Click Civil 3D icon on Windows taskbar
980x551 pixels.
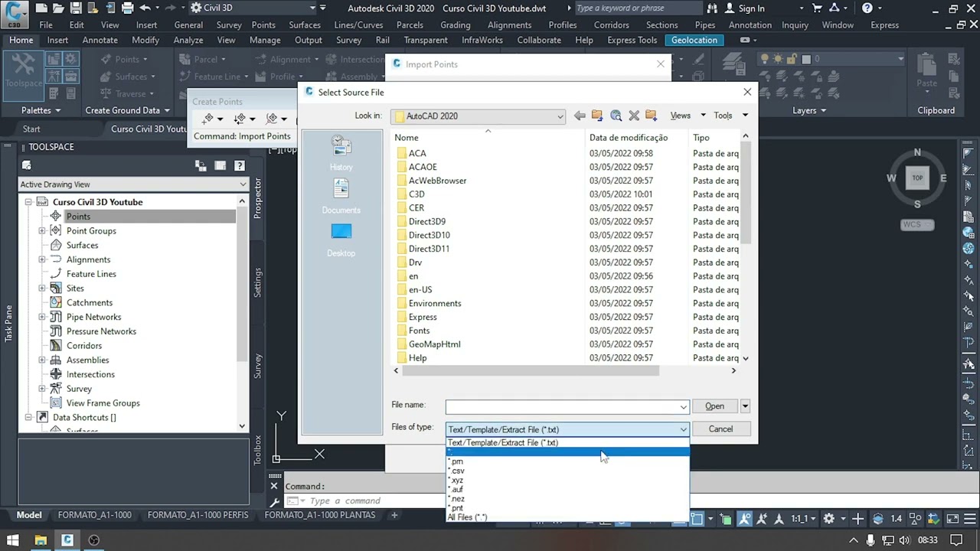67,540
